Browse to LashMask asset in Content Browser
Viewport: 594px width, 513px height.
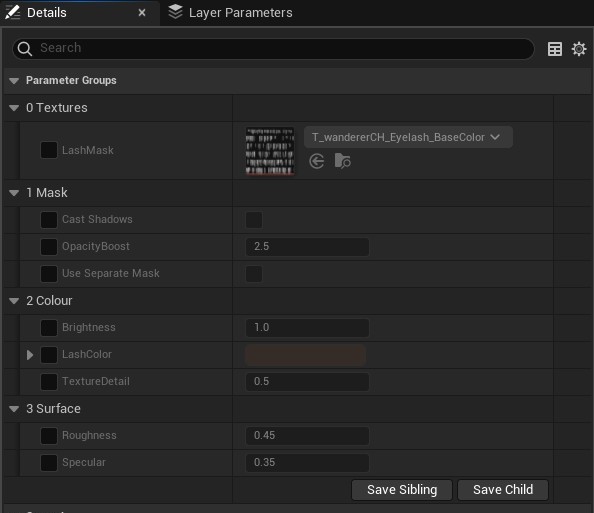342,161
